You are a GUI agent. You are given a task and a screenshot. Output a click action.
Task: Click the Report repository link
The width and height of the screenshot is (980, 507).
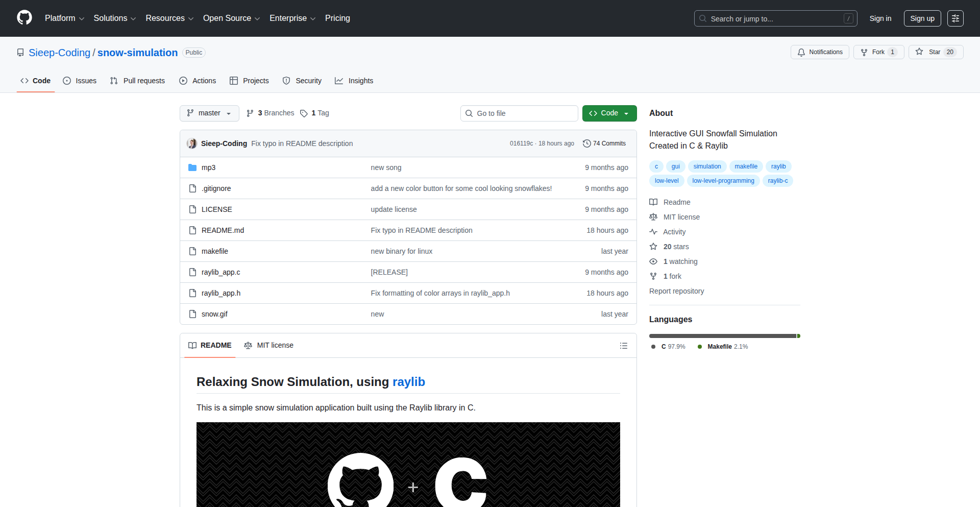(x=676, y=291)
